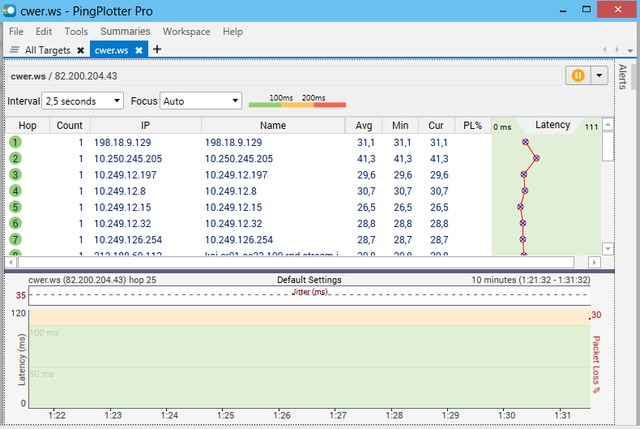
Task: Click the Name column header
Action: coord(273,125)
